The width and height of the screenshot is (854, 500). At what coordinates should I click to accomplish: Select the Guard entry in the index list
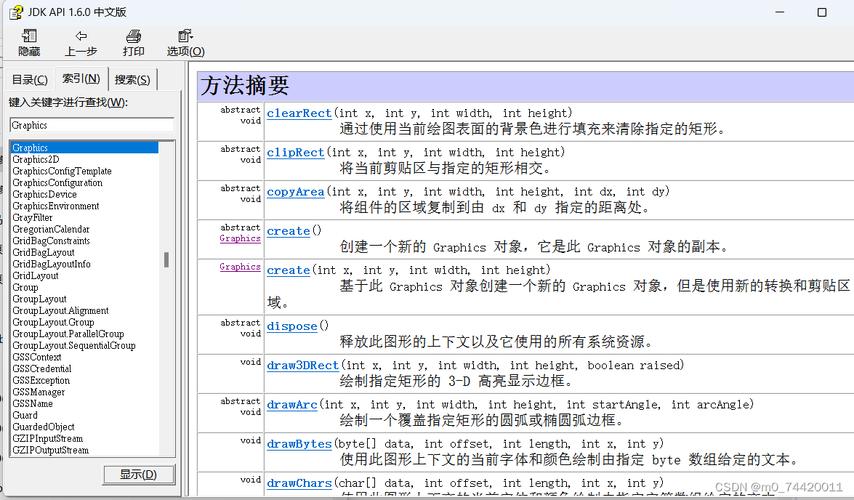tap(25, 415)
